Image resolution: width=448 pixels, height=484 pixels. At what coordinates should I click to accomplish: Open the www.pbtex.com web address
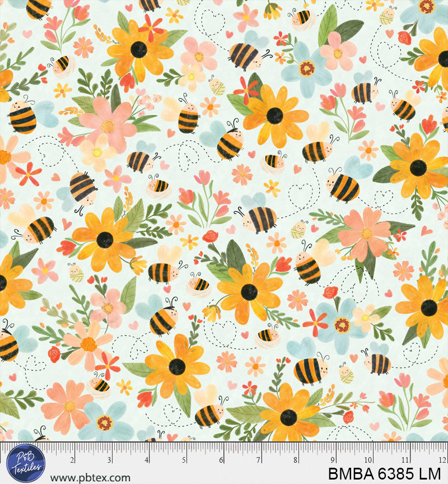tap(90, 478)
